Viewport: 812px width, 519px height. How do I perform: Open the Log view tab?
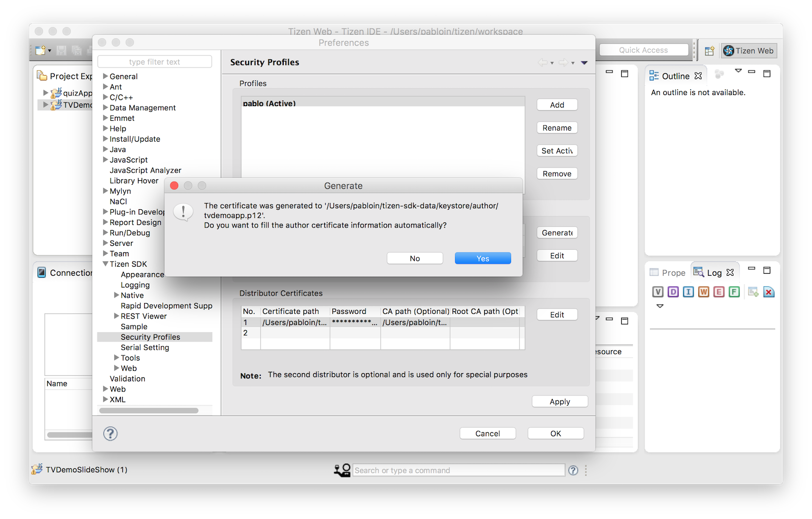714,272
